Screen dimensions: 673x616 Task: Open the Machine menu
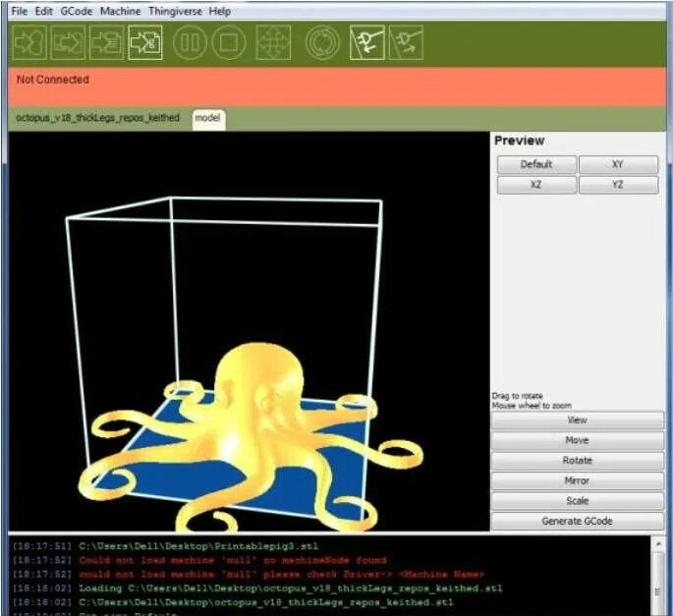(x=120, y=11)
